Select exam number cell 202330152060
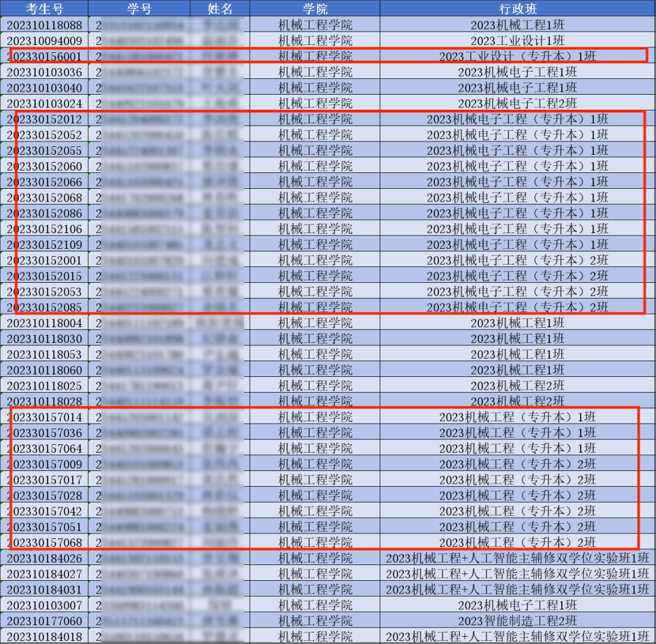The height and width of the screenshot is (644, 656). [44, 166]
